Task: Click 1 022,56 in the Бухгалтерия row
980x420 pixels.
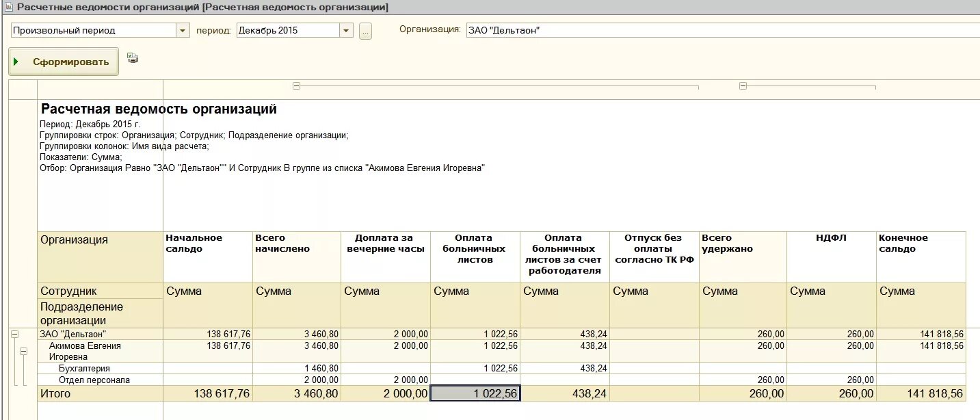Action: 475,368
